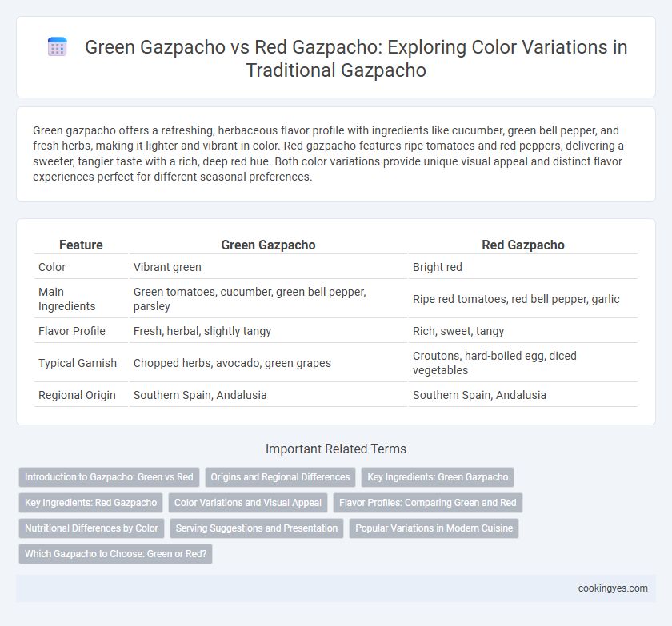
Task: Click 'Serving Suggestions and Presentation' tag
Action: (x=257, y=528)
